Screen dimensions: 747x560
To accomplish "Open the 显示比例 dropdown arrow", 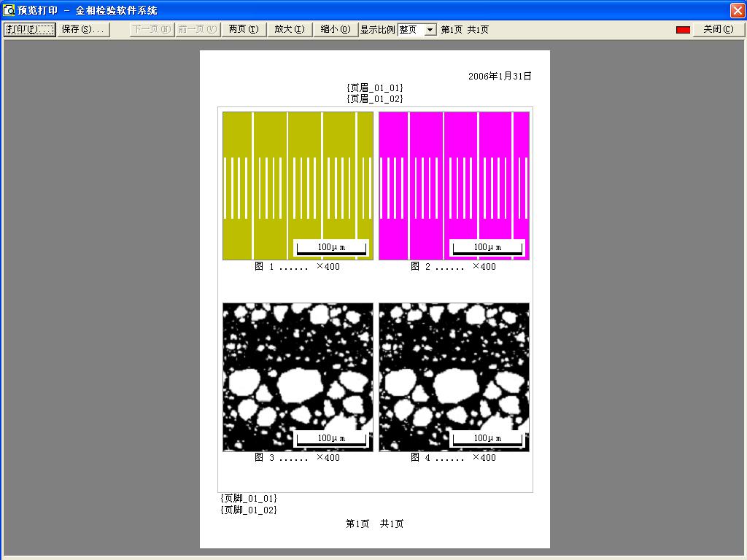I will pos(430,30).
